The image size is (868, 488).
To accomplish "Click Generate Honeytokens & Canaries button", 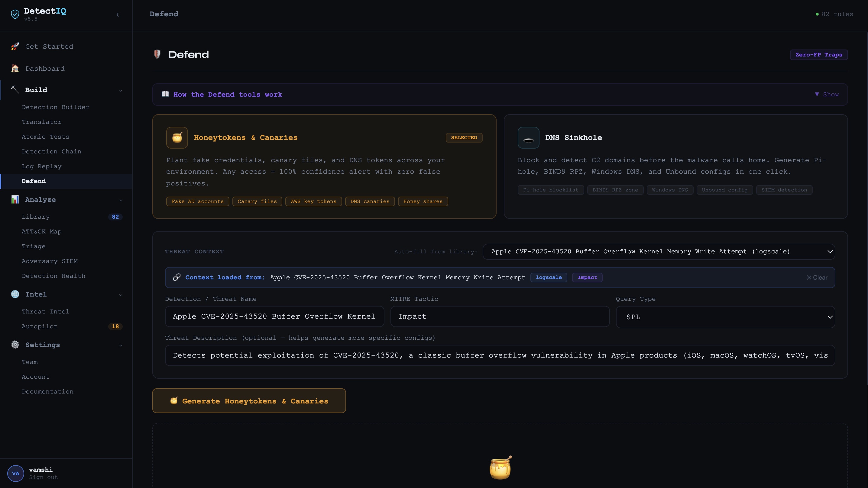I will tap(249, 401).
